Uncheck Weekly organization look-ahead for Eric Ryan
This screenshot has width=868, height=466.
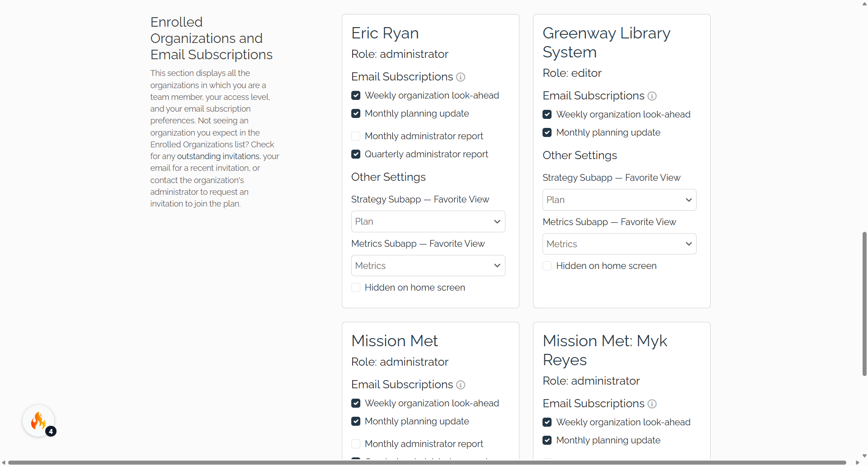356,95
